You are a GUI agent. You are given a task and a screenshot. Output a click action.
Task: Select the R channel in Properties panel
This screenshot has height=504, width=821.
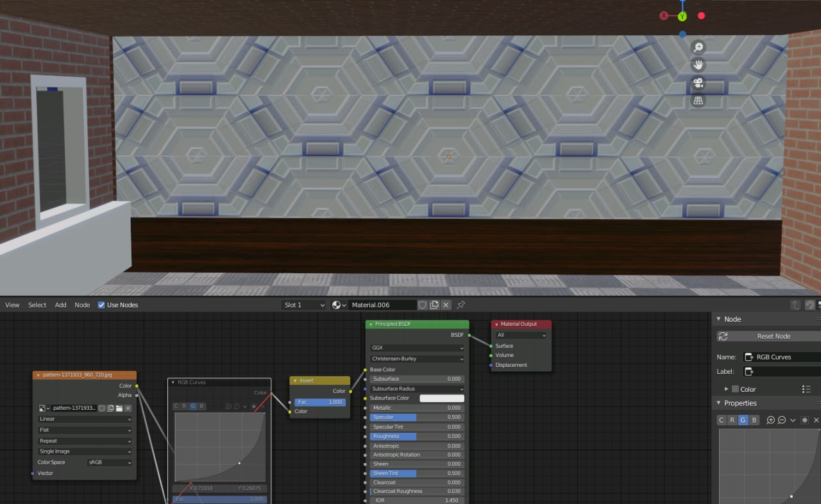point(732,420)
